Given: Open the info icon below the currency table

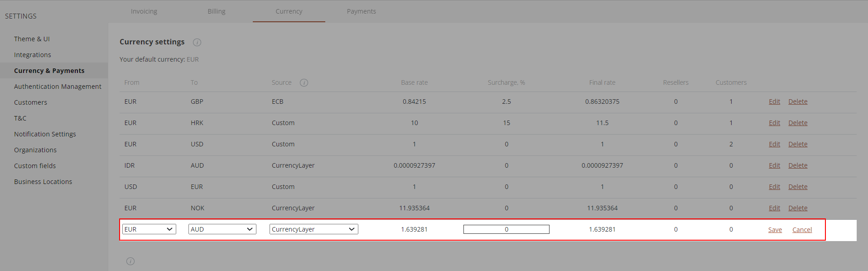Looking at the screenshot, I should coord(130,261).
